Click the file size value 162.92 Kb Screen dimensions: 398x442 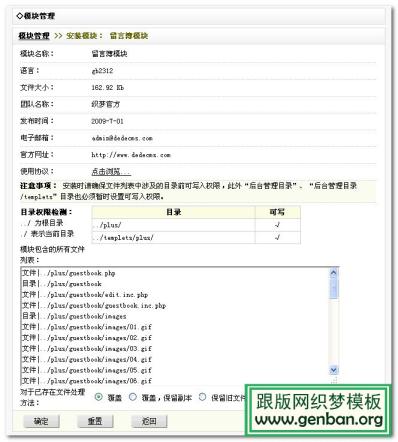[x=108, y=88]
